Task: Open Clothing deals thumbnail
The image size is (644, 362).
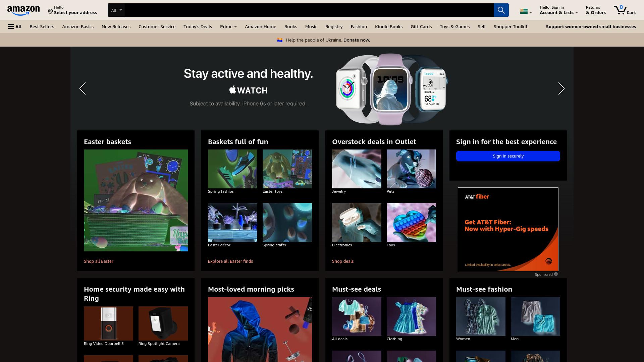Action: pyautogui.click(x=411, y=316)
